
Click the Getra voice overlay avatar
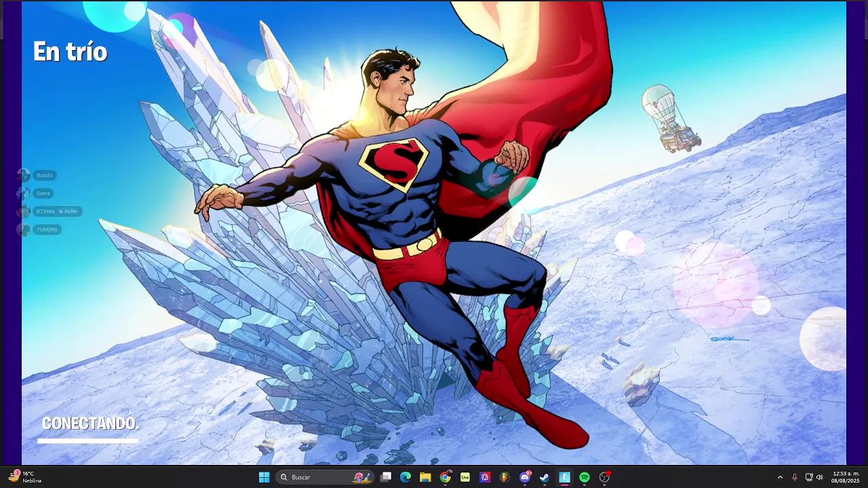click(24, 193)
